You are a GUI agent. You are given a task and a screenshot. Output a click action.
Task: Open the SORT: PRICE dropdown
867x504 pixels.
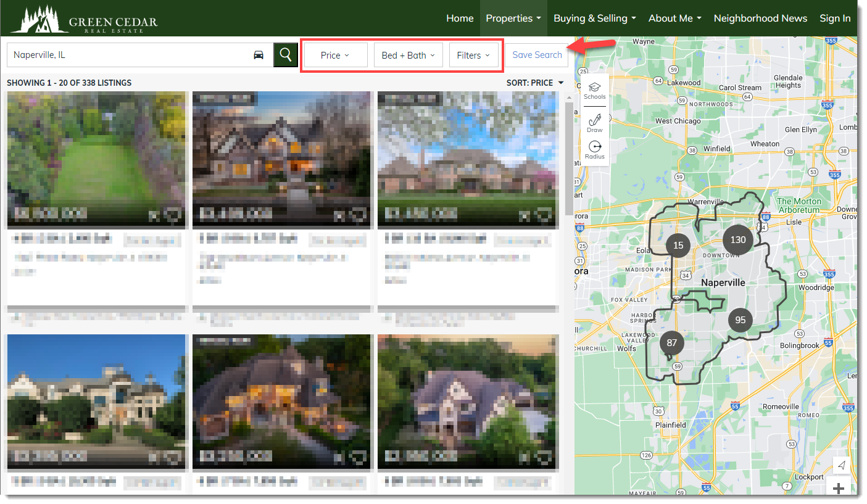coord(534,82)
